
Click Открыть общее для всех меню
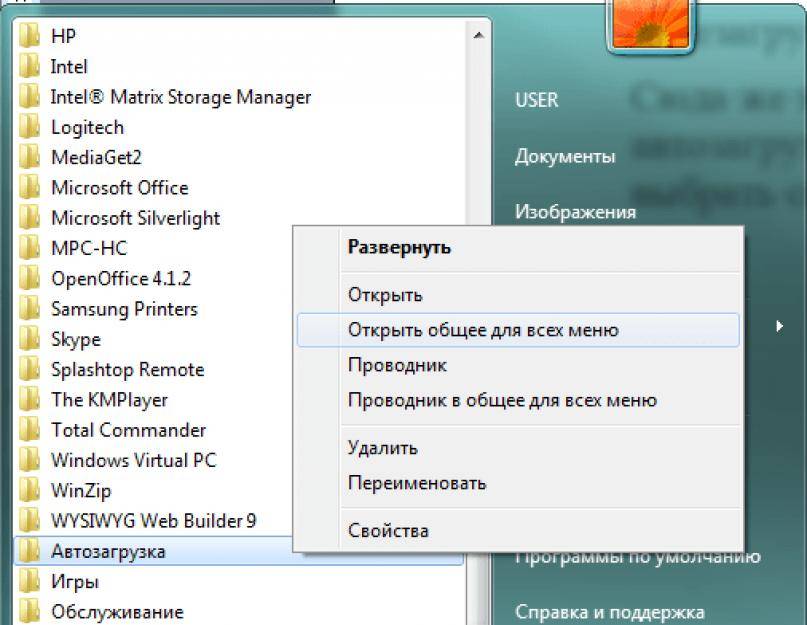coord(518,330)
